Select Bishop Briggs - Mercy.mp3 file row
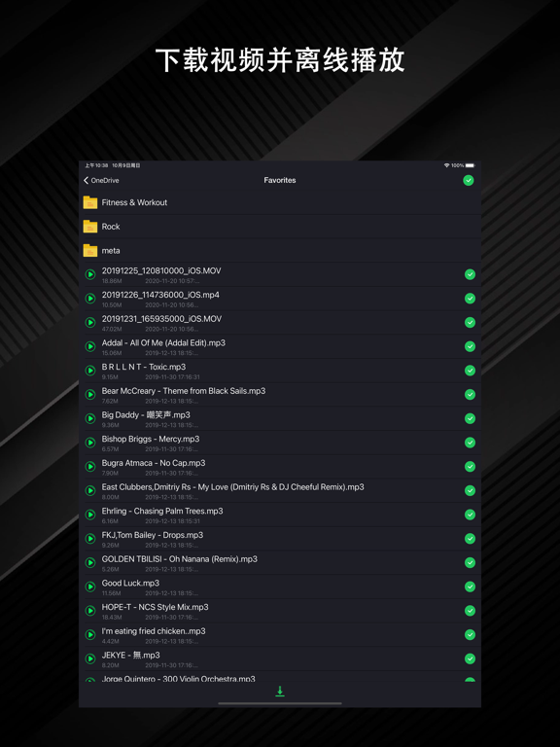 280,443
